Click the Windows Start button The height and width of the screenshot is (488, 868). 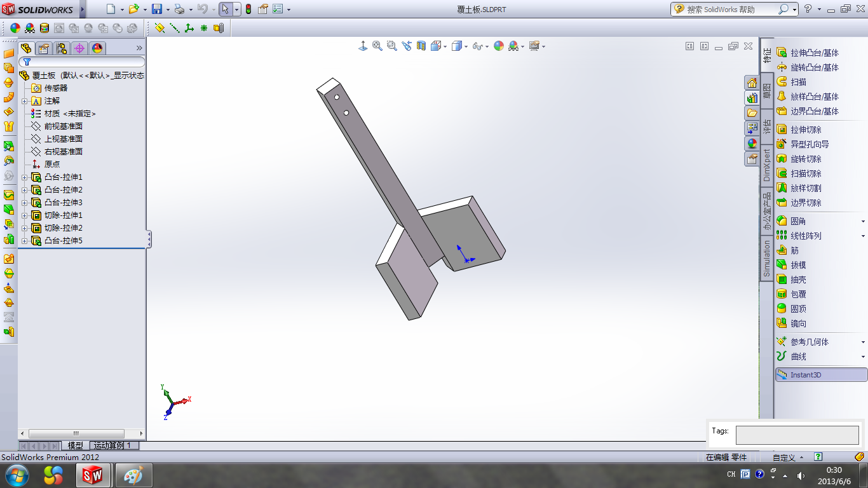(17, 475)
